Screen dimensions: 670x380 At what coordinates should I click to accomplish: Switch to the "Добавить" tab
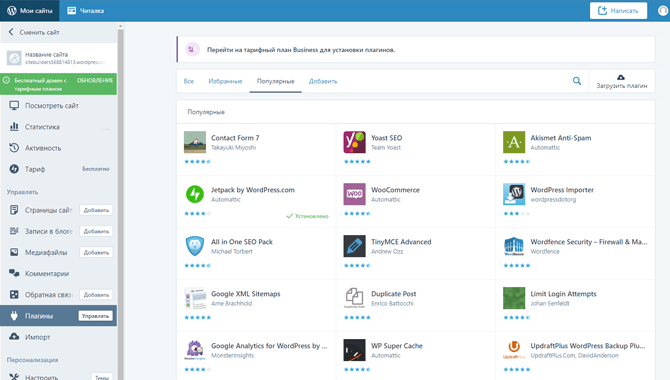click(323, 81)
